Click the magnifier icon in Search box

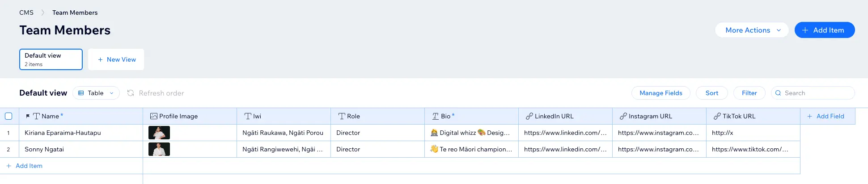click(x=778, y=93)
